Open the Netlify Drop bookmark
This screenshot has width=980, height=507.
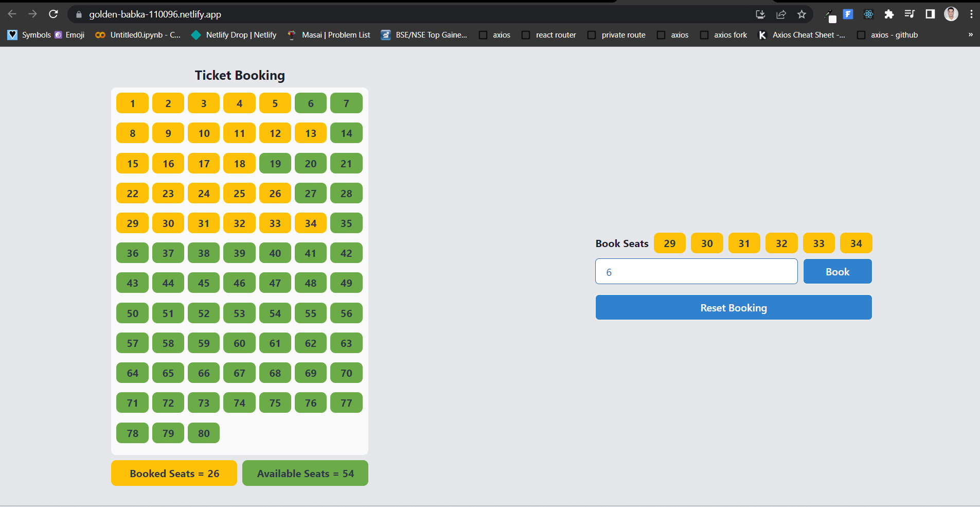click(234, 34)
